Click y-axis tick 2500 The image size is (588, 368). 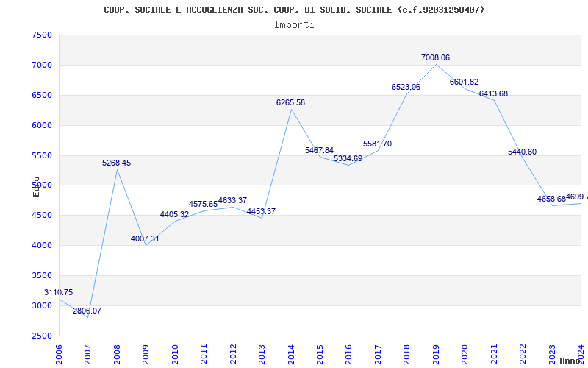tap(42, 336)
